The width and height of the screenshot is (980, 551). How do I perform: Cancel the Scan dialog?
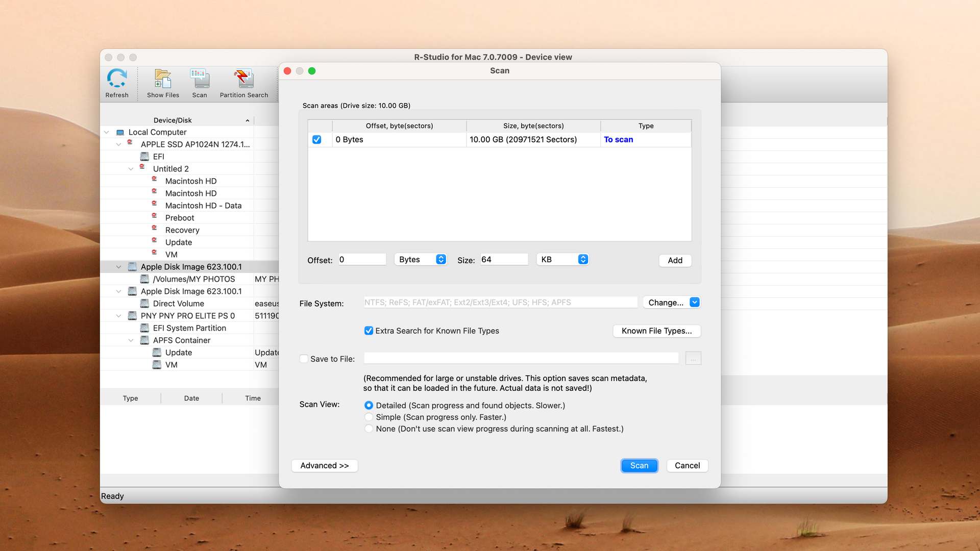(687, 465)
